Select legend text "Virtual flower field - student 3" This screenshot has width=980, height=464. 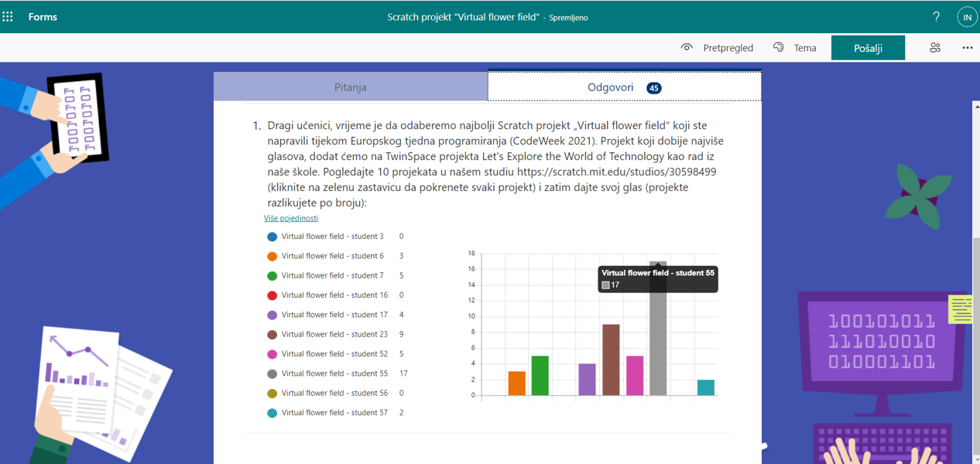332,237
